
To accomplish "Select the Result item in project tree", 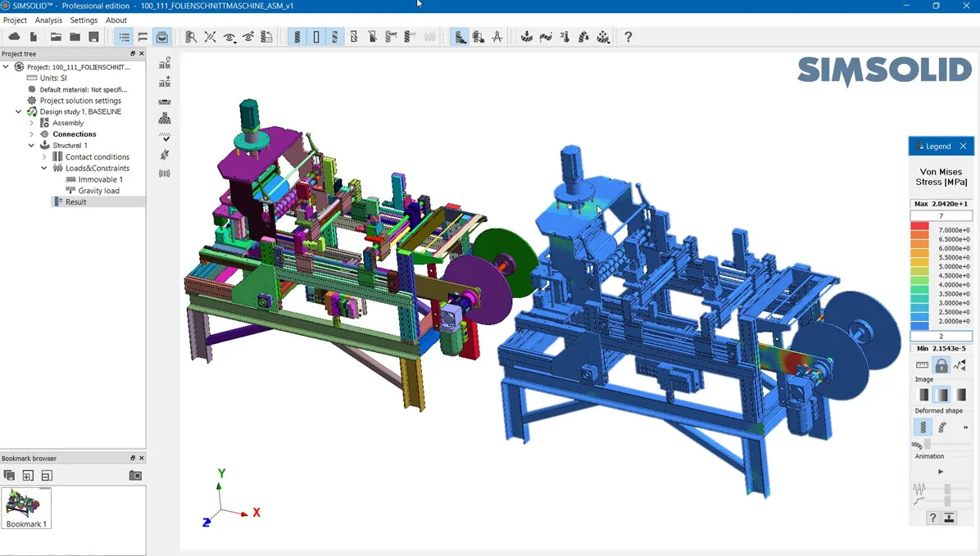I will pos(75,201).
